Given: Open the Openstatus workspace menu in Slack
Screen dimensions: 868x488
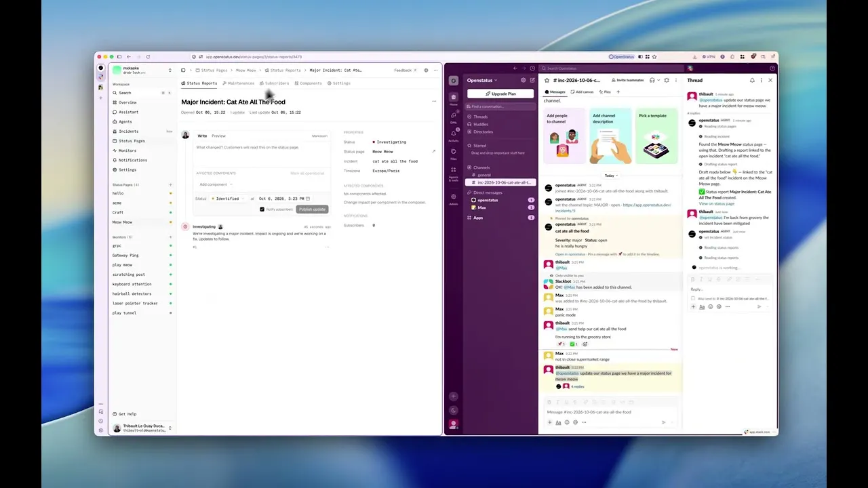Looking at the screenshot, I should point(482,80).
